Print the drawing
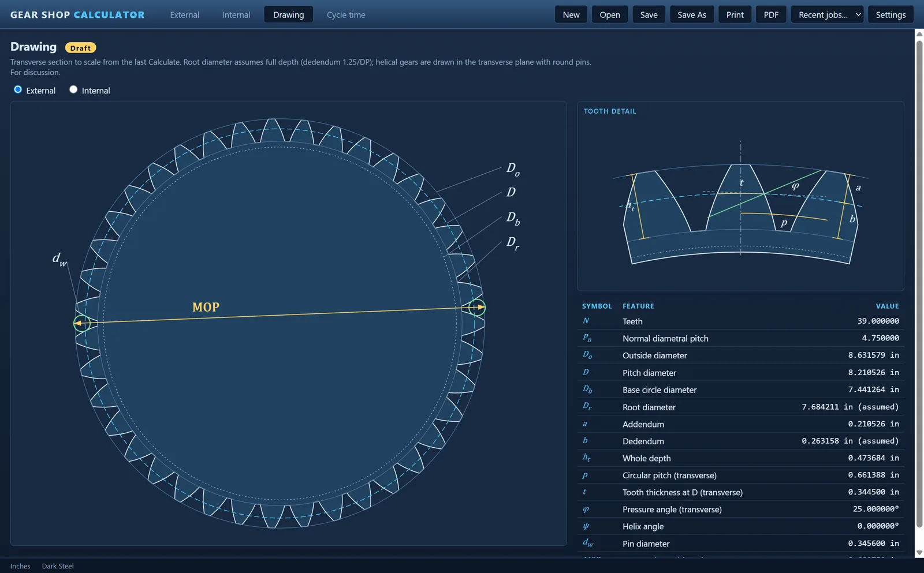 735,14
